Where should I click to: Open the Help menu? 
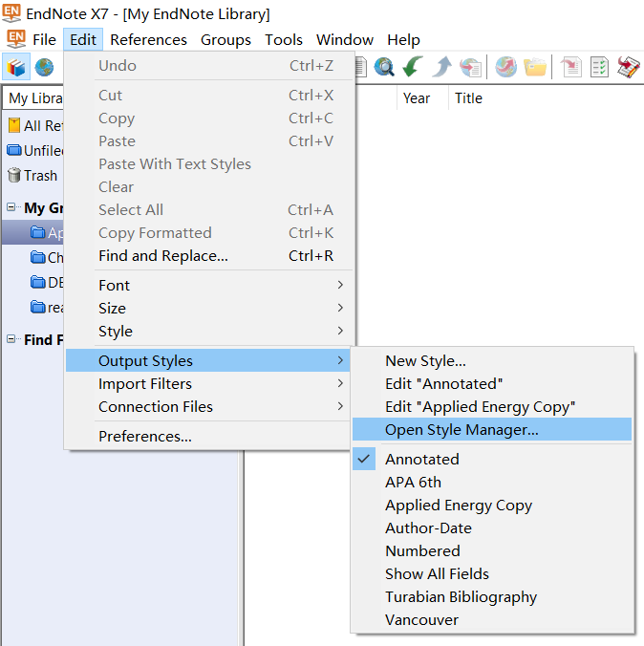[403, 39]
